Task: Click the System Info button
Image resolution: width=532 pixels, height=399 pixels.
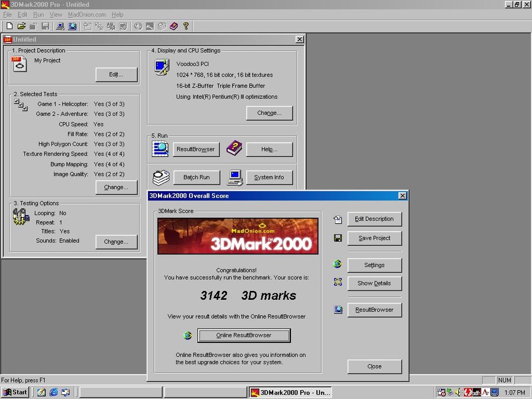Action: (269, 177)
